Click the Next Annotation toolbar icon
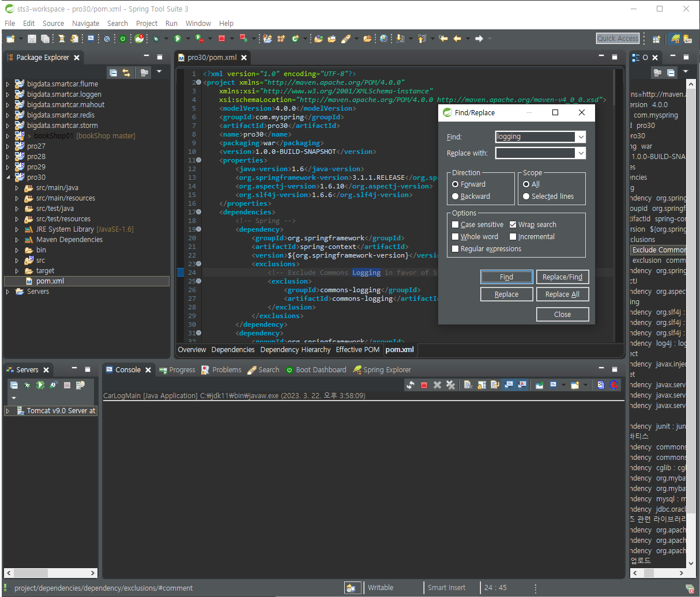The height and width of the screenshot is (597, 700). tap(400, 39)
